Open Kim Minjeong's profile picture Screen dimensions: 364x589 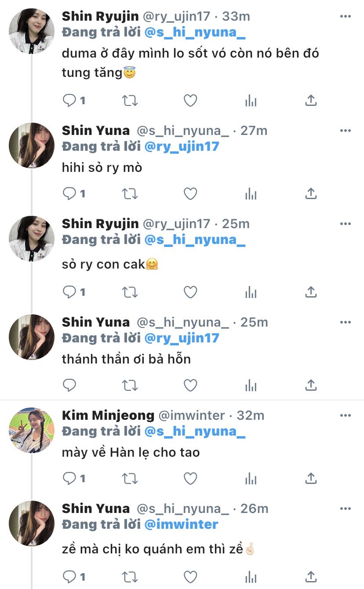[31, 430]
